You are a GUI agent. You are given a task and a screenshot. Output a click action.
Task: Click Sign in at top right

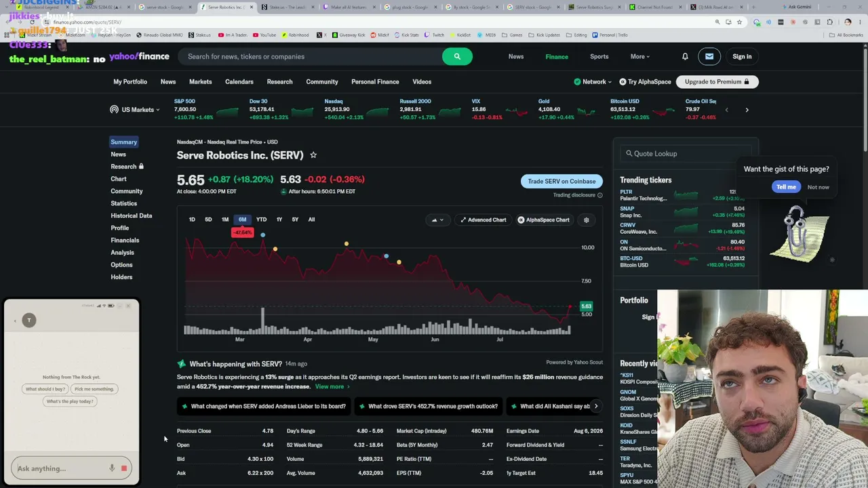point(742,56)
